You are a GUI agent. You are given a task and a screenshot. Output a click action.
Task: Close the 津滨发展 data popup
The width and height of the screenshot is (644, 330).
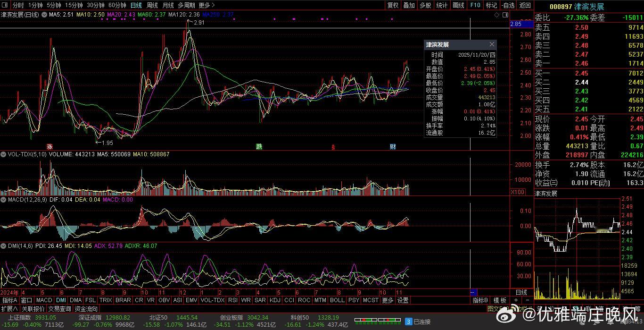tap(492, 44)
